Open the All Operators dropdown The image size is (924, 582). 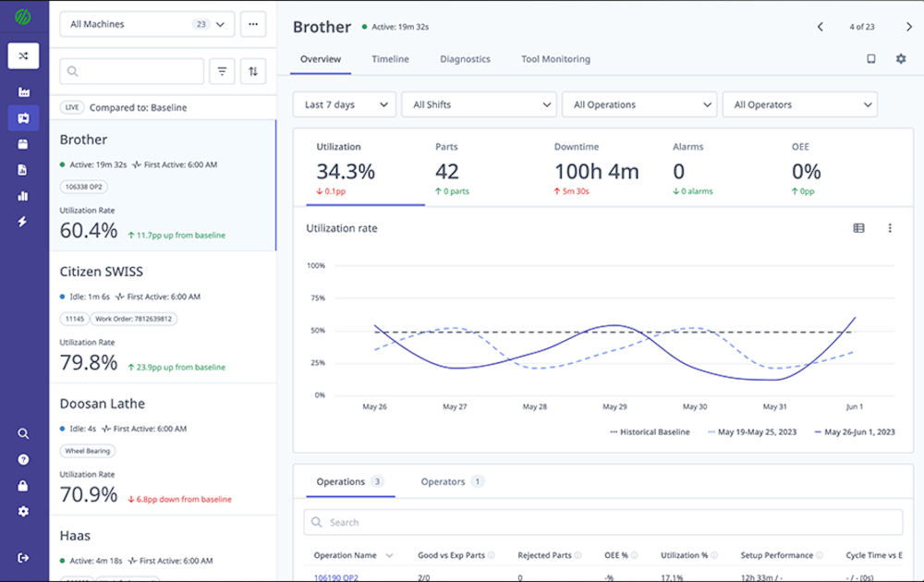pos(800,104)
